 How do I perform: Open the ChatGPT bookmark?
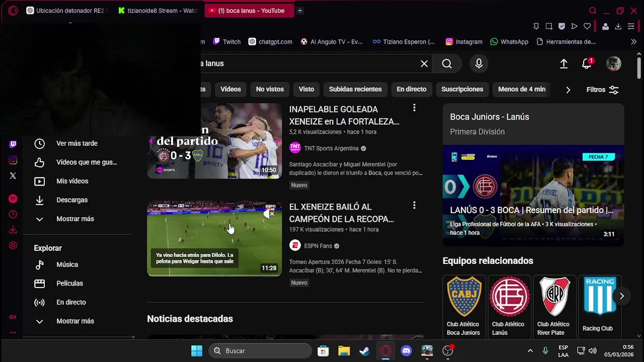point(270,42)
